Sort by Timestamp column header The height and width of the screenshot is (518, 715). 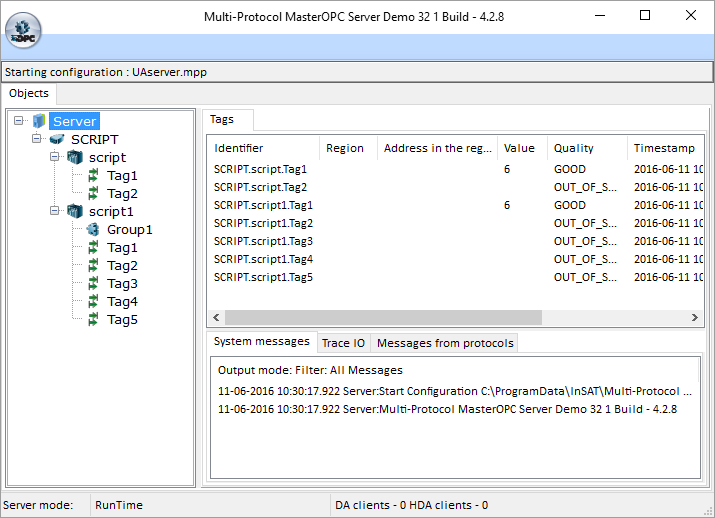pyautogui.click(x=665, y=148)
